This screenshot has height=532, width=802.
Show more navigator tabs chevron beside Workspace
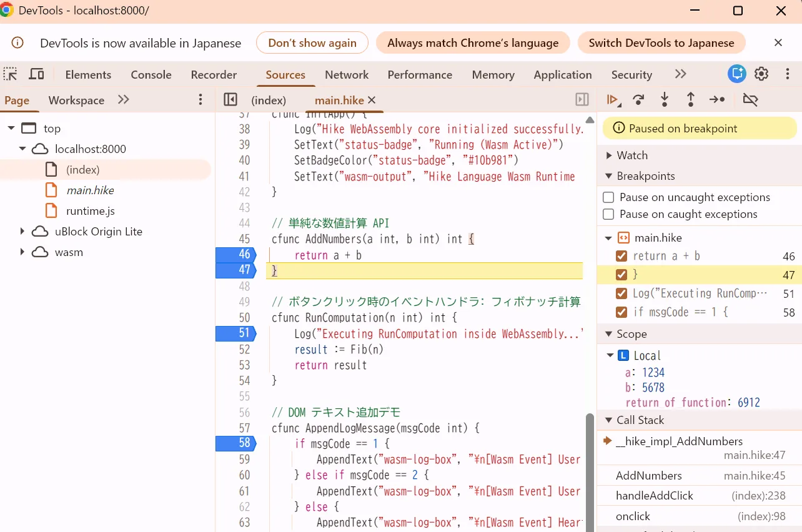(x=124, y=100)
